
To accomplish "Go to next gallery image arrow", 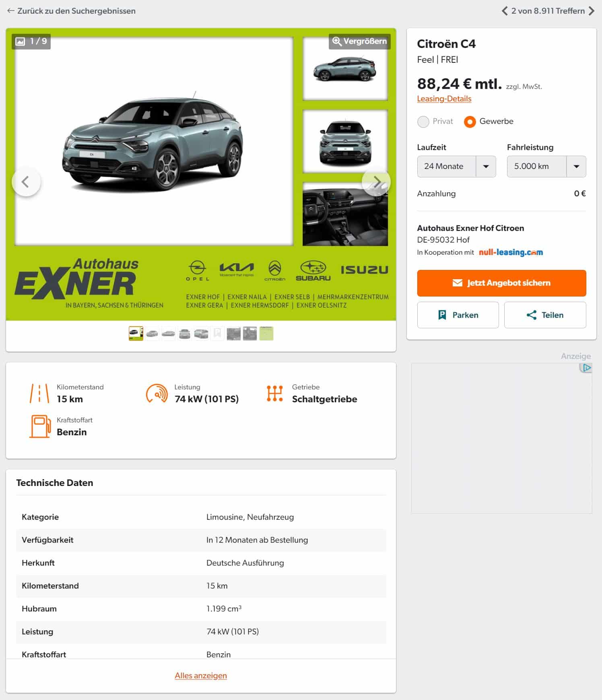I will 376,181.
